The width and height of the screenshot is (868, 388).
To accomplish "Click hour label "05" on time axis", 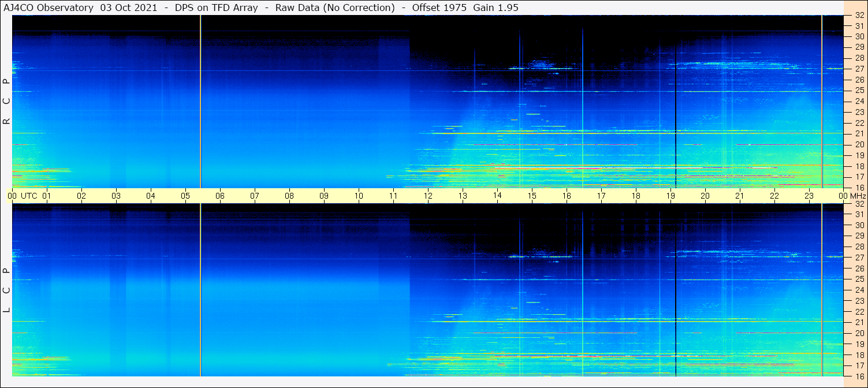I will pyautogui.click(x=185, y=196).
